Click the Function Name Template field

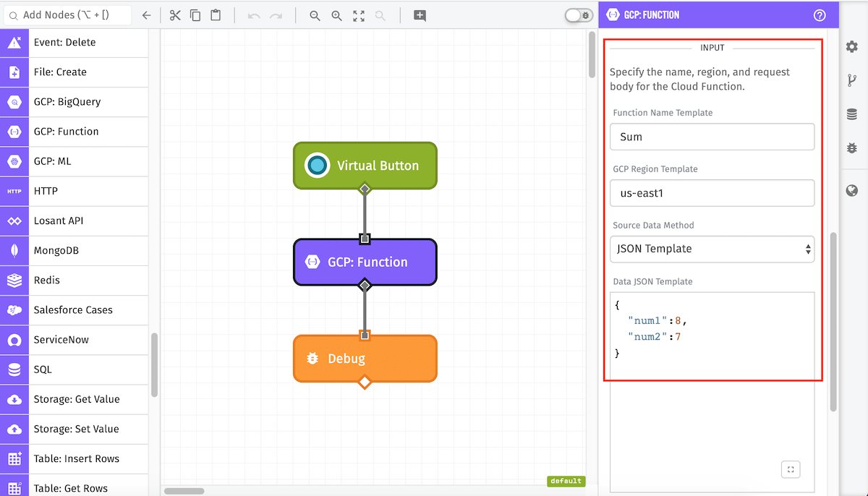click(712, 137)
